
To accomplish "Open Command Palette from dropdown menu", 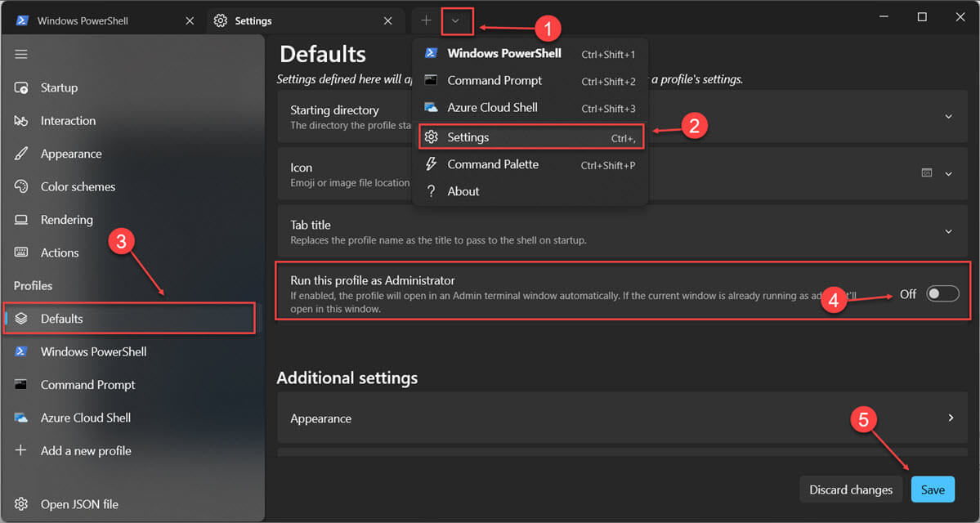I will pyautogui.click(x=530, y=164).
